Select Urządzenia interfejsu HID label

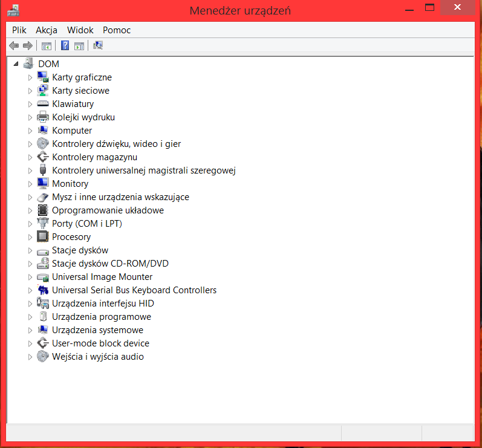pos(103,304)
